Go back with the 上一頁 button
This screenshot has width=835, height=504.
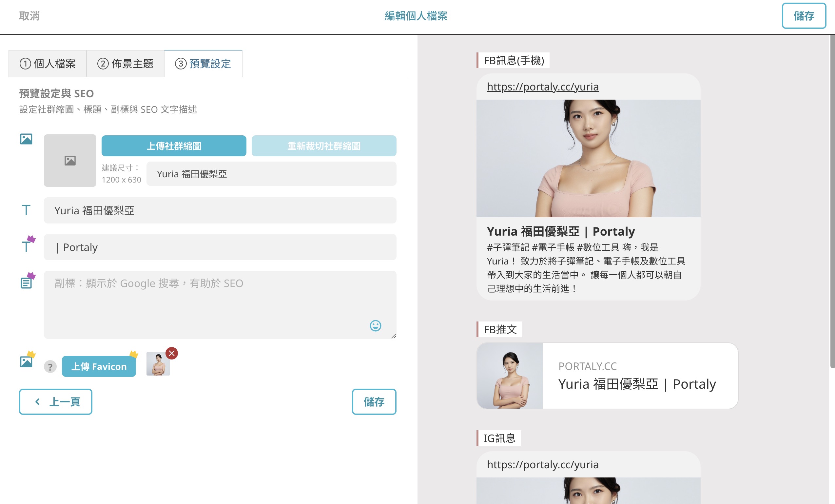(56, 402)
